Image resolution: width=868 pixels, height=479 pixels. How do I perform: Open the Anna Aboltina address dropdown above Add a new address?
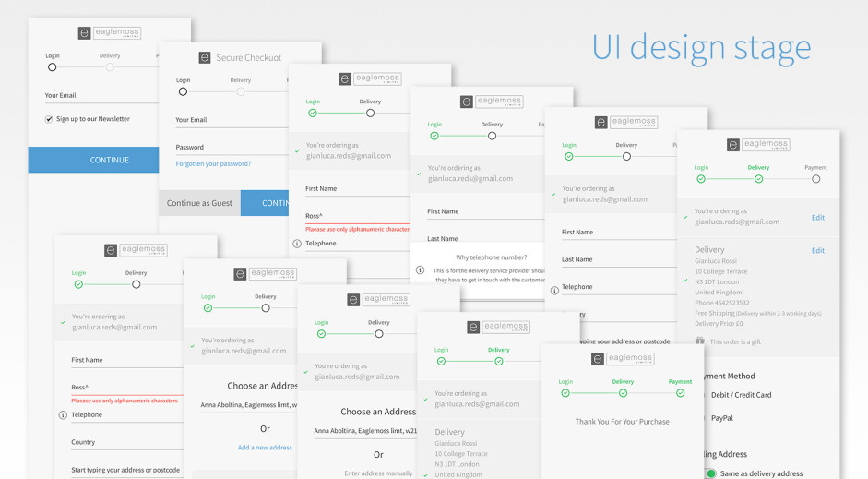[249, 405]
